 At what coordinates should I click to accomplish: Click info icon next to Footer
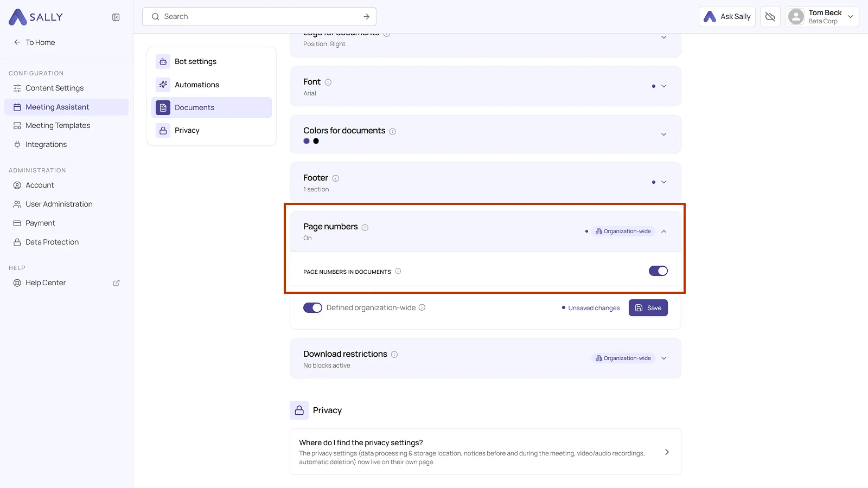336,178
